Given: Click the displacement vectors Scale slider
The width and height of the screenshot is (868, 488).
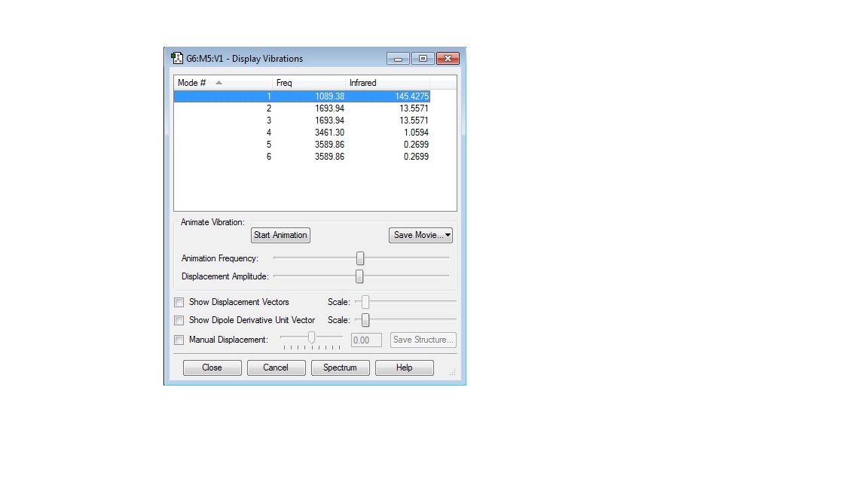Looking at the screenshot, I should [365, 301].
